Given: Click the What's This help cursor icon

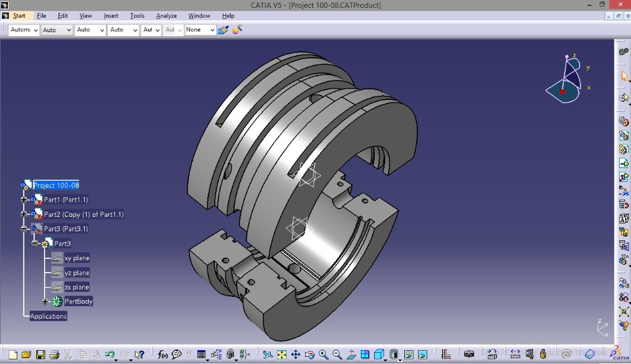Looking at the screenshot, I should click(139, 354).
